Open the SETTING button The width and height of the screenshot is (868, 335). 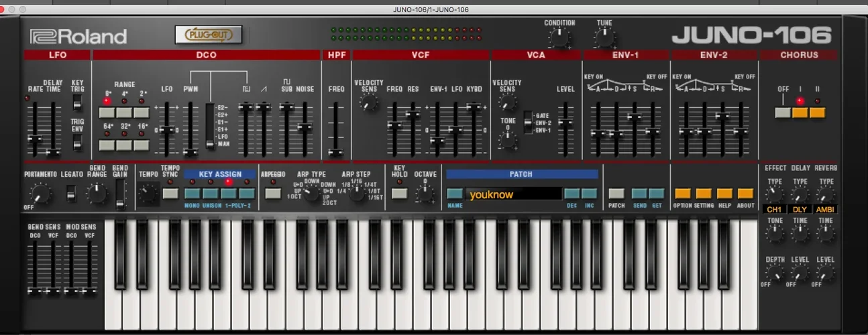click(704, 194)
